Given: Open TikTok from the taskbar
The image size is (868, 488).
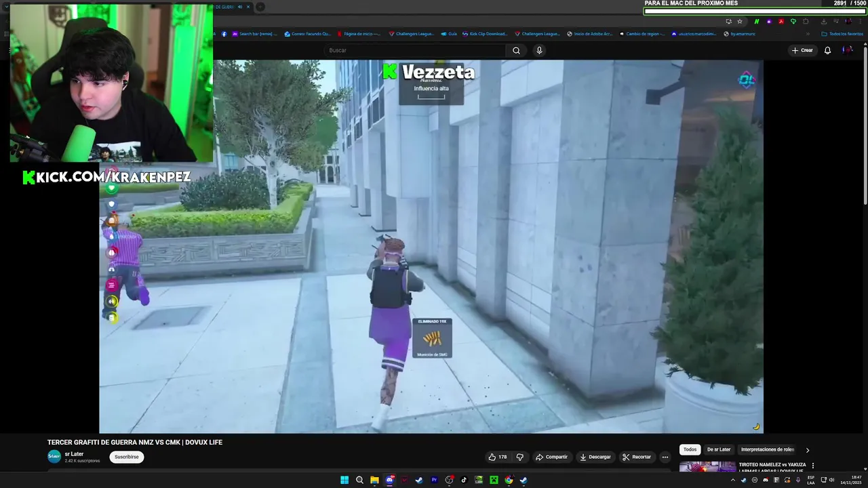Looking at the screenshot, I should tap(464, 480).
